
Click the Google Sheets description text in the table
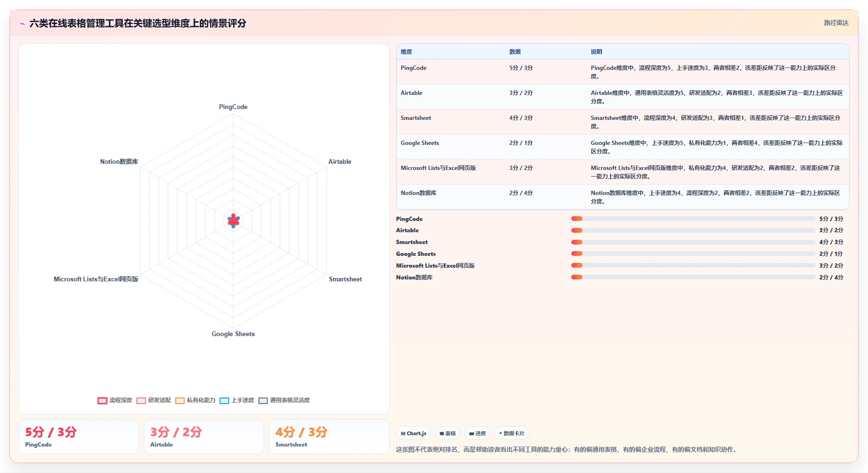click(x=717, y=147)
